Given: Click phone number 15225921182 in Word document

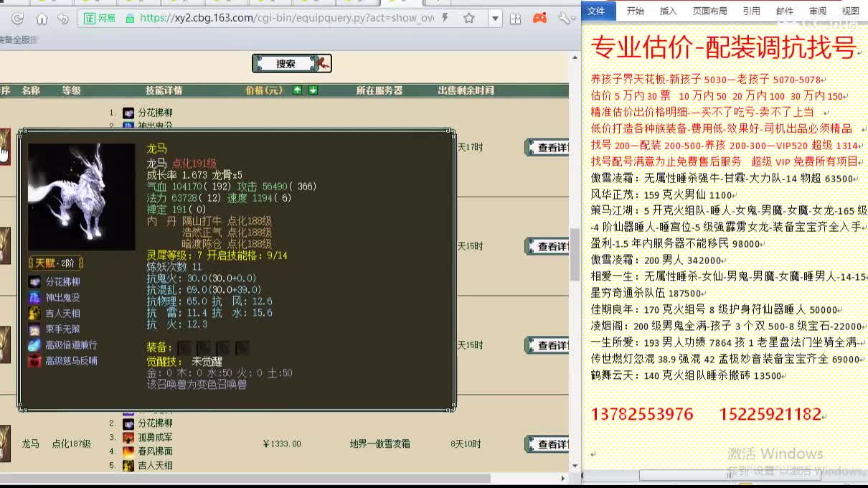Looking at the screenshot, I should (770, 414).
